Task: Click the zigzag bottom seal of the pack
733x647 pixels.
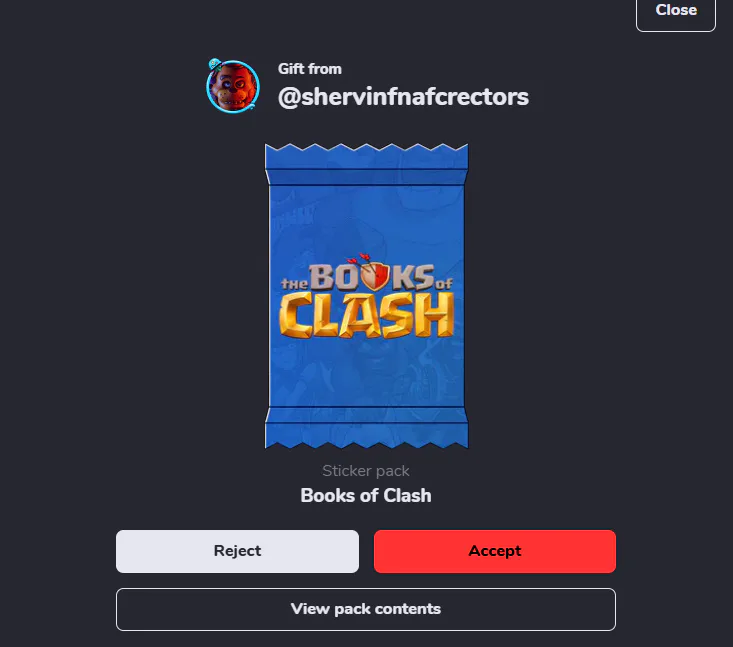Action: point(366,436)
